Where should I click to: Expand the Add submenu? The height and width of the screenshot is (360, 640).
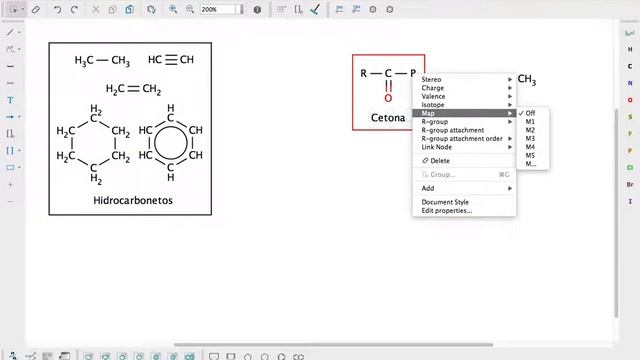[x=464, y=188]
